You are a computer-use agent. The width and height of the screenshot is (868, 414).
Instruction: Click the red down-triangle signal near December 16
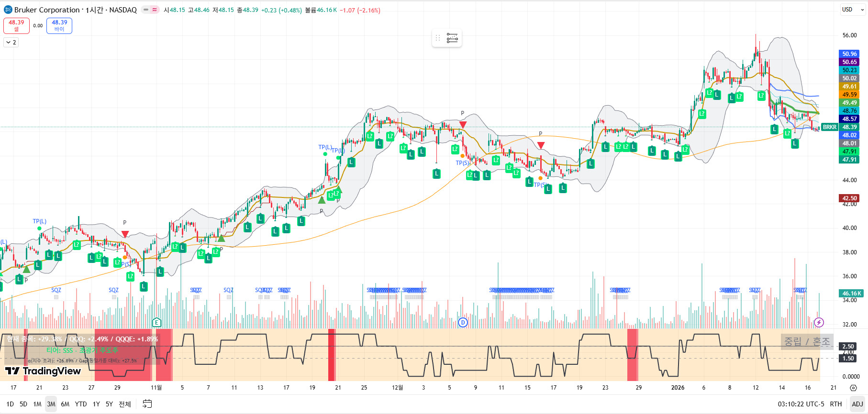coord(541,145)
